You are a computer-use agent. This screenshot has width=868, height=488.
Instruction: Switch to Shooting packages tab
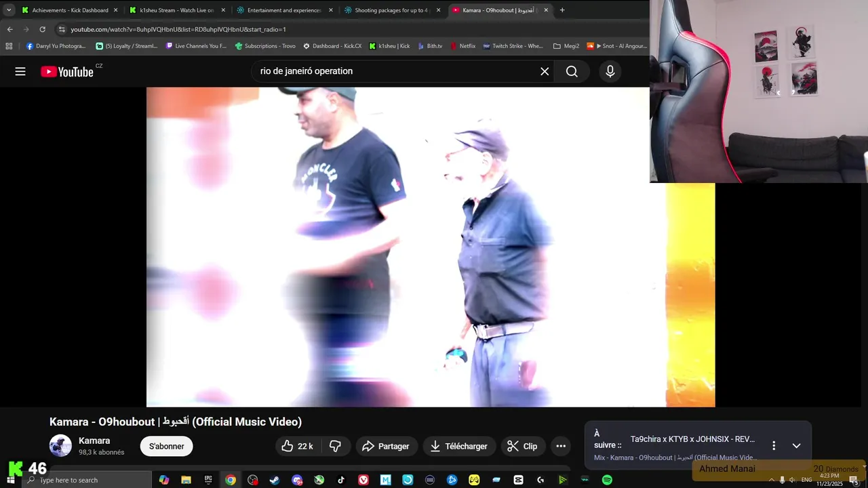coord(392,10)
